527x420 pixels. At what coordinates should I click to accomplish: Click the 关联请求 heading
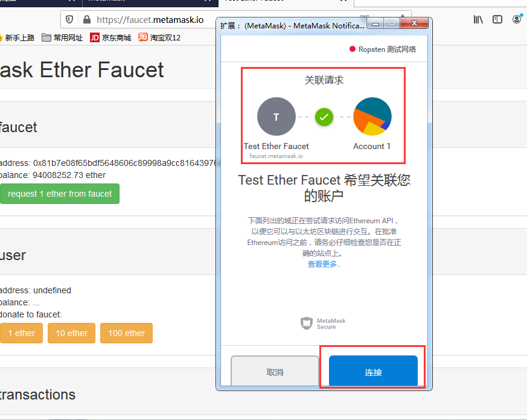[x=324, y=80]
